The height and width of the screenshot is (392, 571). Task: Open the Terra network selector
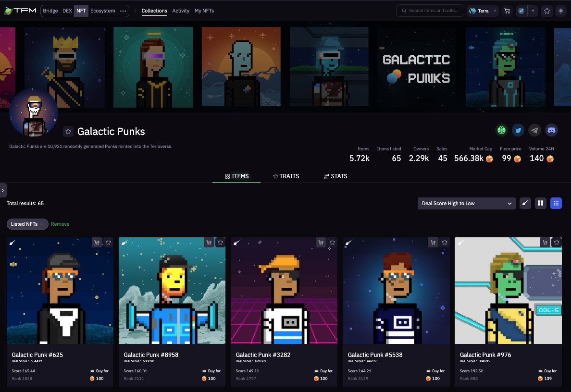tap(483, 11)
